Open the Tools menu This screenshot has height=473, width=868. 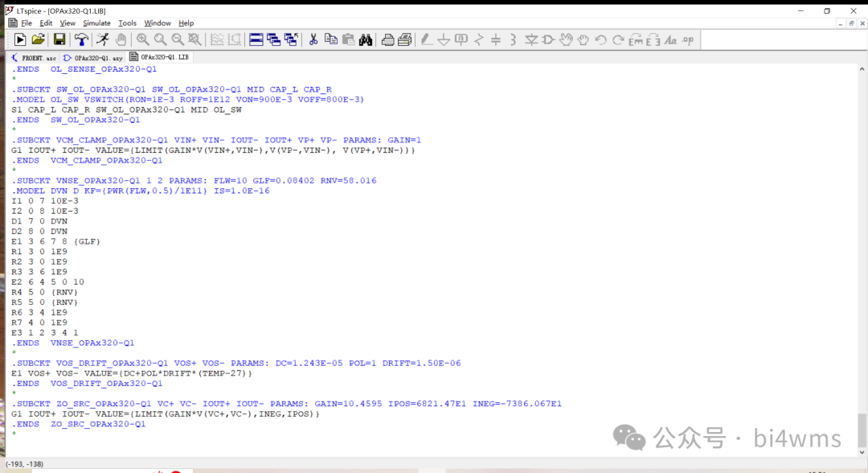pyautogui.click(x=127, y=23)
